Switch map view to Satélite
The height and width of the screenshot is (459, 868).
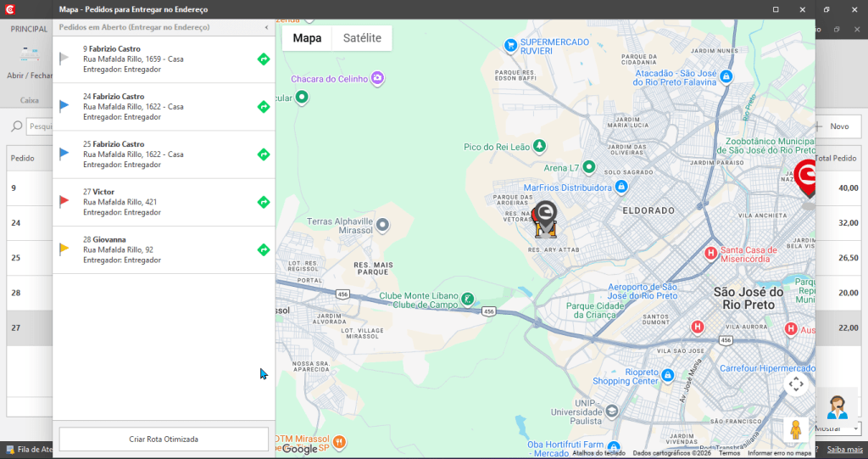click(362, 37)
